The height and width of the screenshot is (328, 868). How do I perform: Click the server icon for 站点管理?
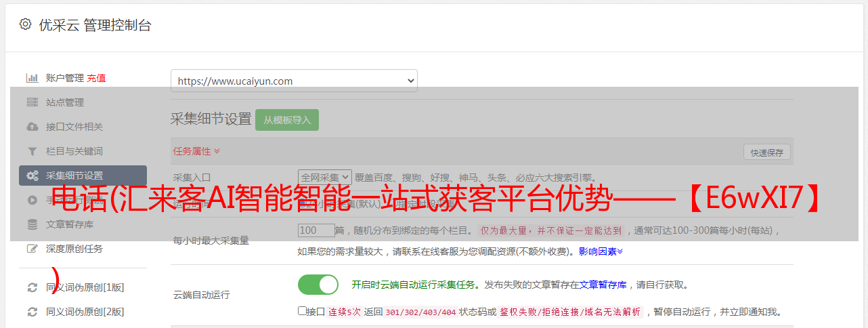(32, 102)
